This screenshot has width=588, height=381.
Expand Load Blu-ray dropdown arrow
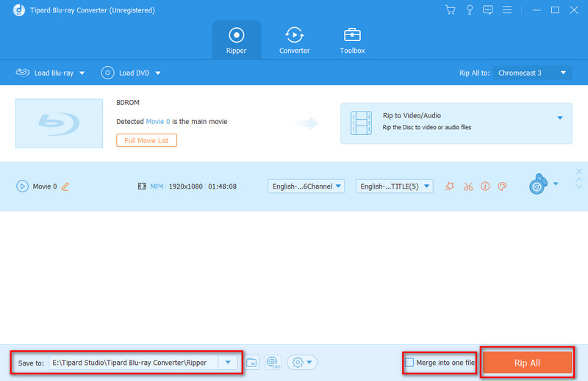click(82, 73)
